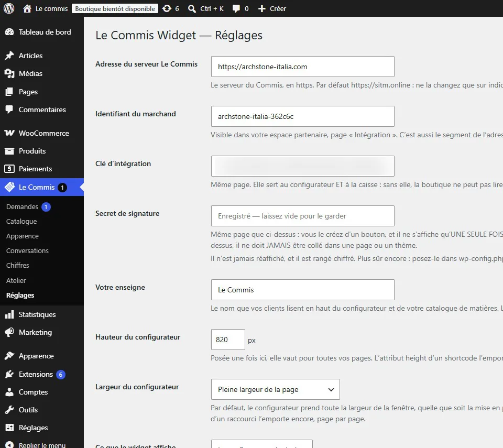Image resolution: width=503 pixels, height=448 pixels.
Task: Click the Apparence paintbrush icon in main menu
Action: [9, 356]
